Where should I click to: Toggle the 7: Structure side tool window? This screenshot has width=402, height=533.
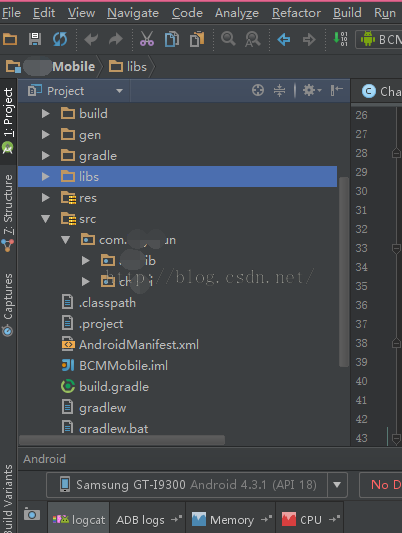coord(8,213)
